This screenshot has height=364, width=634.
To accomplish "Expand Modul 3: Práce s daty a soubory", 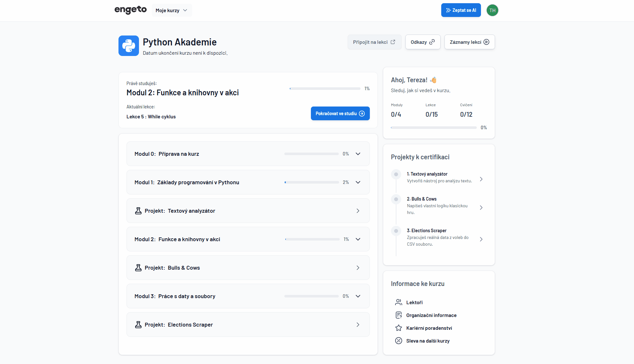I will 358,296.
